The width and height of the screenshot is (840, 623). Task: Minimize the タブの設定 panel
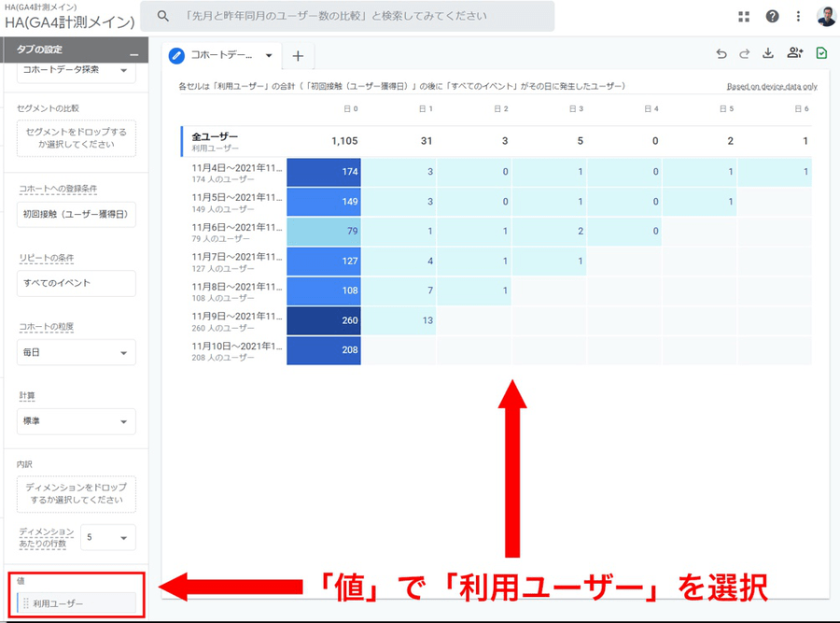tap(133, 51)
